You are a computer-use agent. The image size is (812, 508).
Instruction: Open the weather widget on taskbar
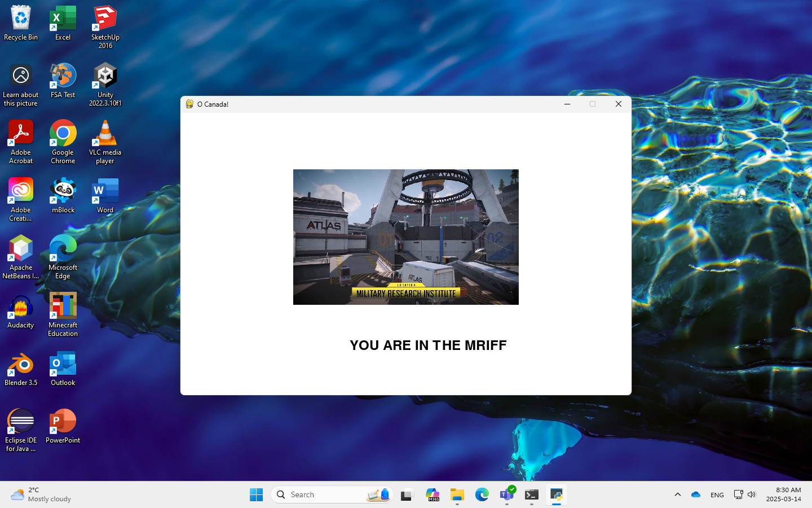point(41,494)
